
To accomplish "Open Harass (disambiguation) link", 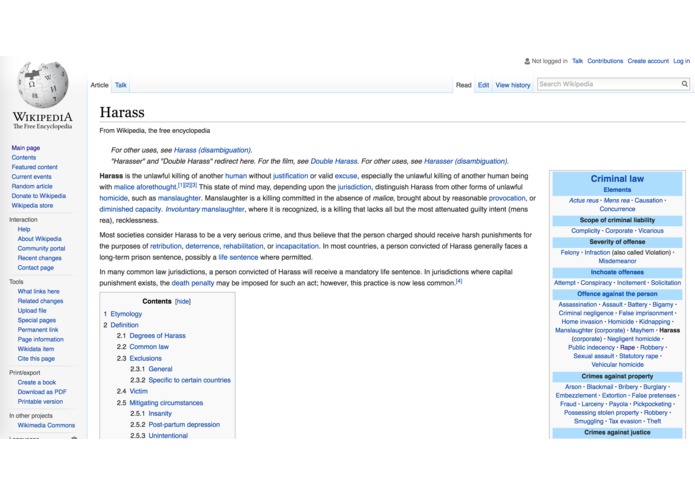I will [x=212, y=150].
